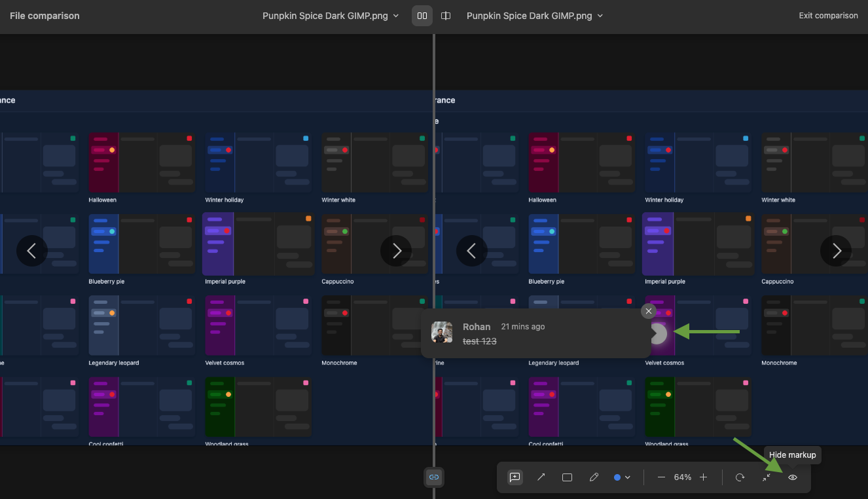Go to next image in left pane
This screenshot has width=868, height=499.
[x=396, y=251]
